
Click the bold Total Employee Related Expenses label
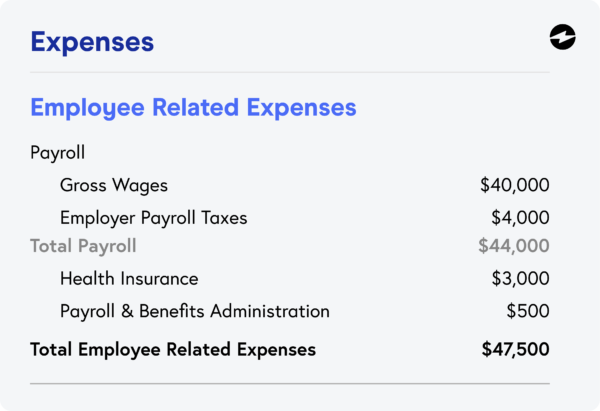tap(173, 349)
